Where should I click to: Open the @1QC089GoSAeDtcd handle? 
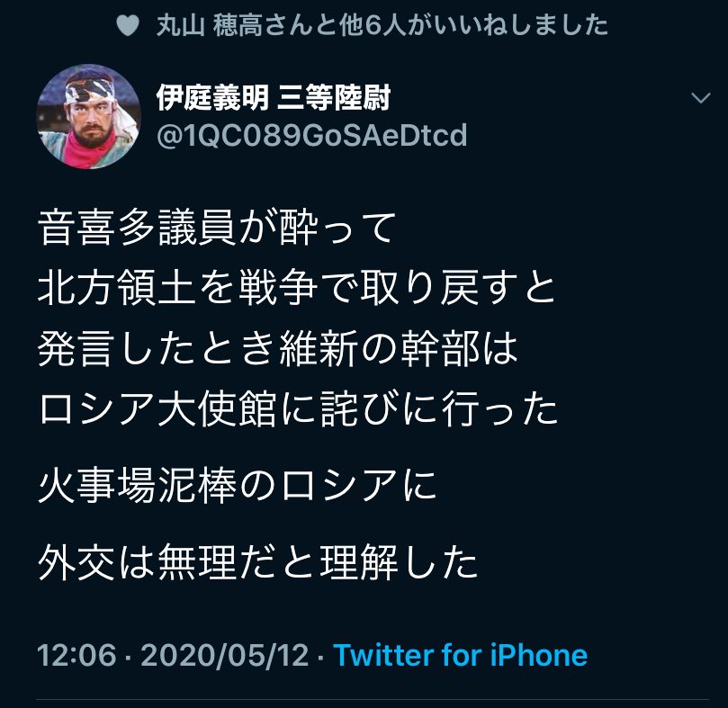312,135
